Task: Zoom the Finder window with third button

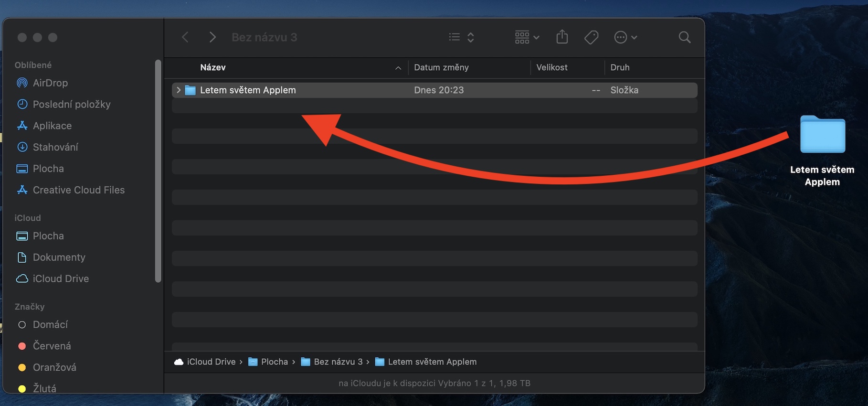Action: pos(53,37)
